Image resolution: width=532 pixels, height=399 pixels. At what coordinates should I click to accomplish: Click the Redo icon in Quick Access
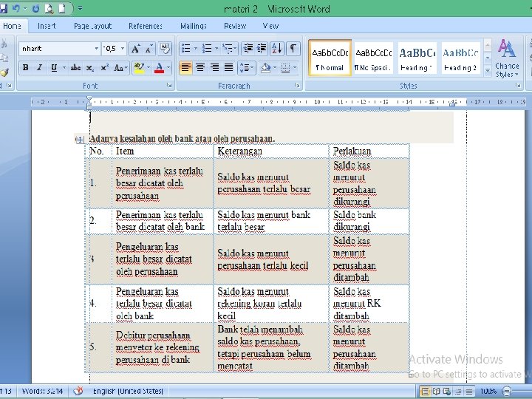[35, 8]
